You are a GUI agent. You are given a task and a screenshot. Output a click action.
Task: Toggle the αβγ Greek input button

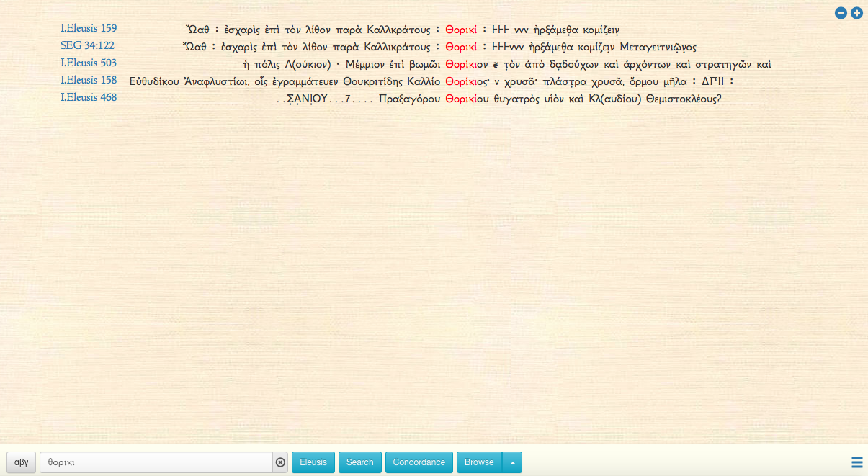[22, 462]
